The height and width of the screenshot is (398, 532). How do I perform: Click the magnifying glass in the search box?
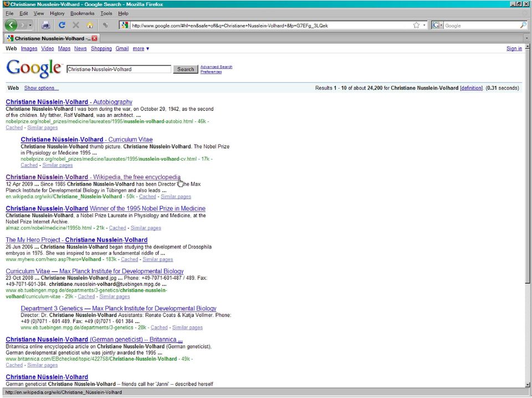(523, 25)
